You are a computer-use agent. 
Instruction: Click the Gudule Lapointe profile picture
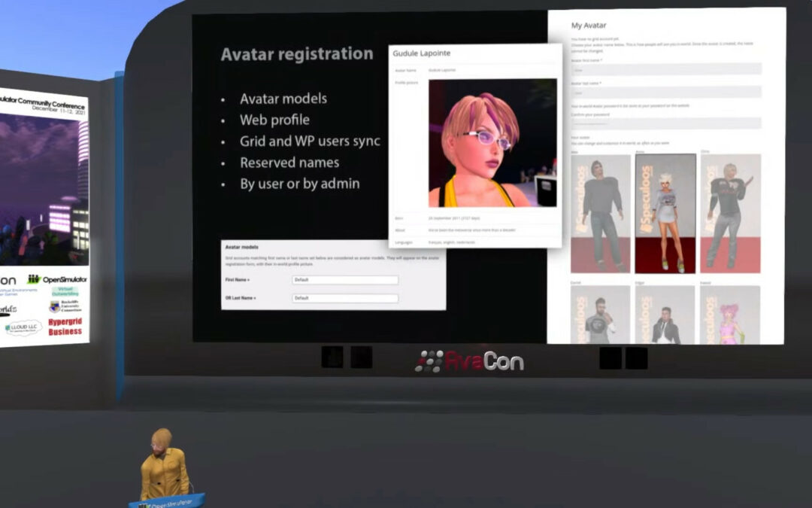point(492,143)
